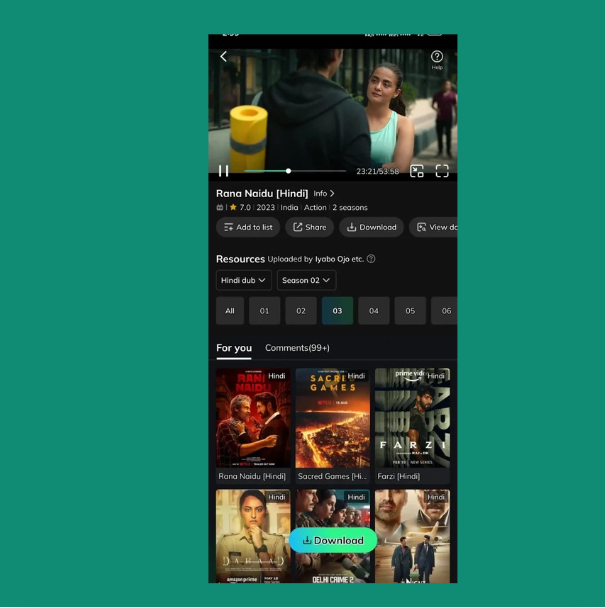
Task: Open the Dahaad policewoman poster
Action: point(253,536)
